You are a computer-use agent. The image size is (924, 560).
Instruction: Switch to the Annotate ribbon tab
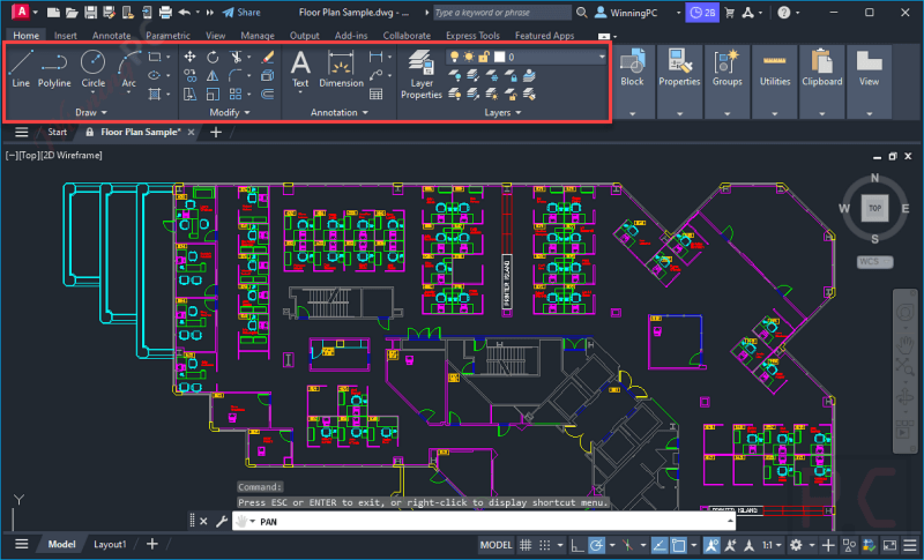click(111, 35)
